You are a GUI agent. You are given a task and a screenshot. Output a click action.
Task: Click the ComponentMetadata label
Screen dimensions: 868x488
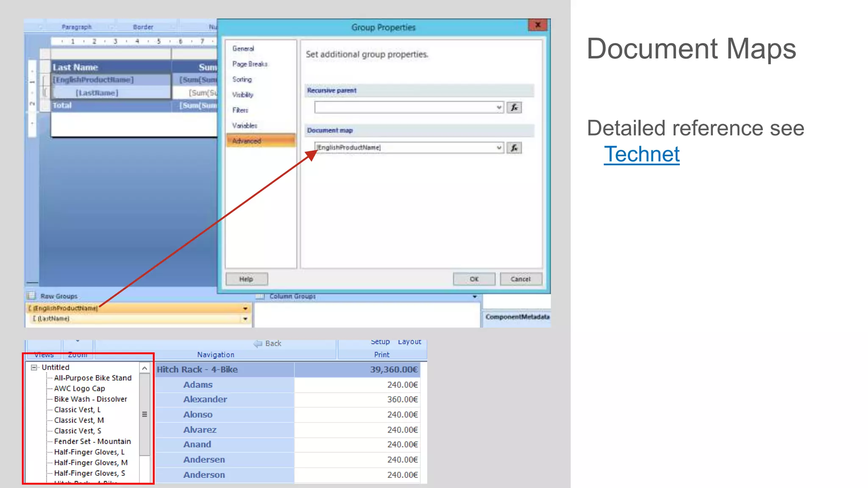(x=517, y=317)
